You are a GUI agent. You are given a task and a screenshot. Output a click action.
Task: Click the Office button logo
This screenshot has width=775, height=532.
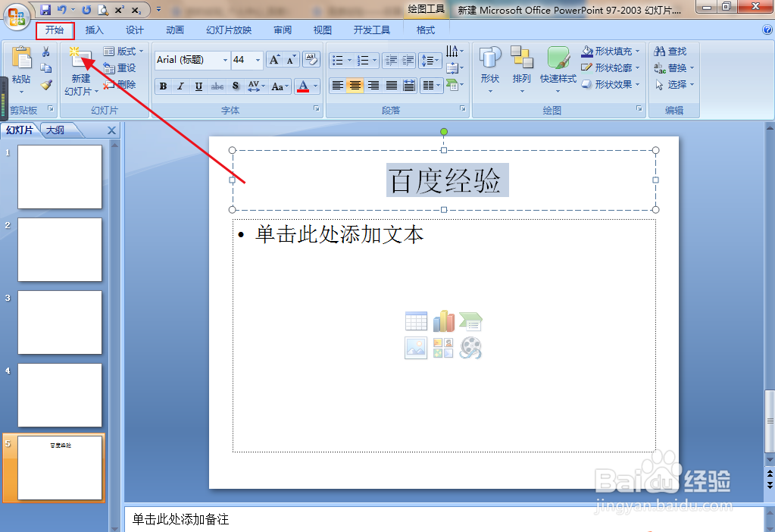click(x=17, y=17)
